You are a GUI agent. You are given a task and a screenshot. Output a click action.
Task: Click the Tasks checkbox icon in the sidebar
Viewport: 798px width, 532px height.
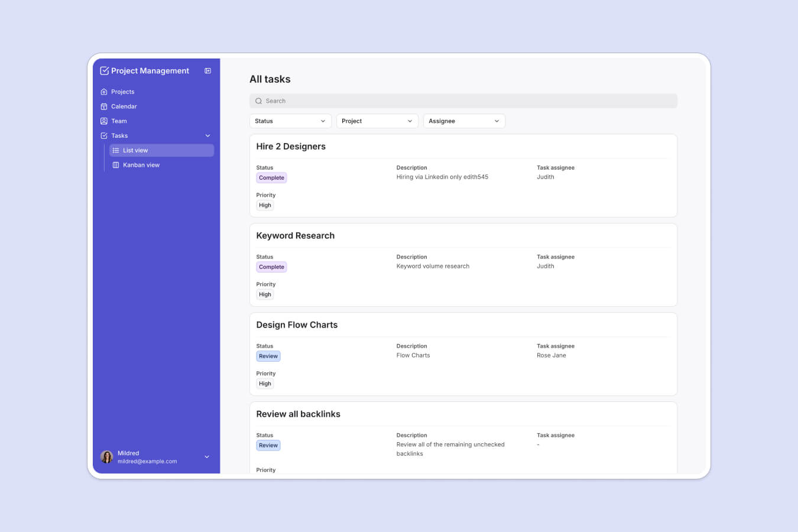click(x=104, y=136)
